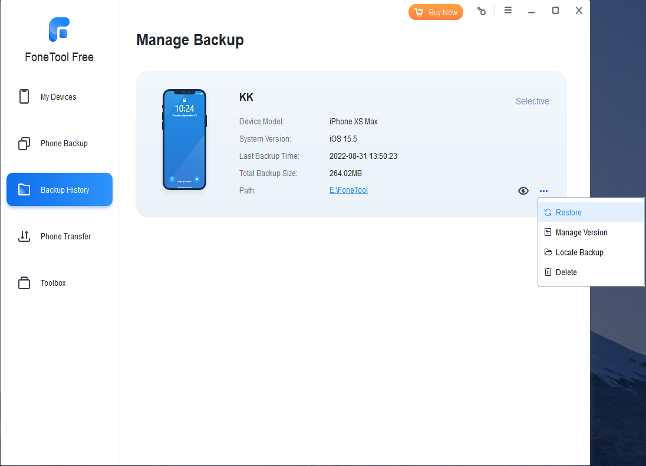646x466 pixels.
Task: Click the key-shaped register icon
Action: click(481, 11)
